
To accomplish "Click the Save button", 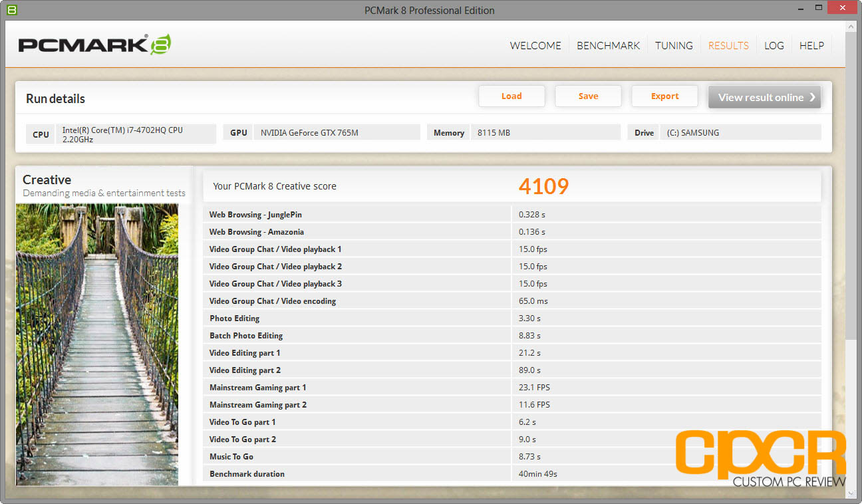I will point(588,96).
